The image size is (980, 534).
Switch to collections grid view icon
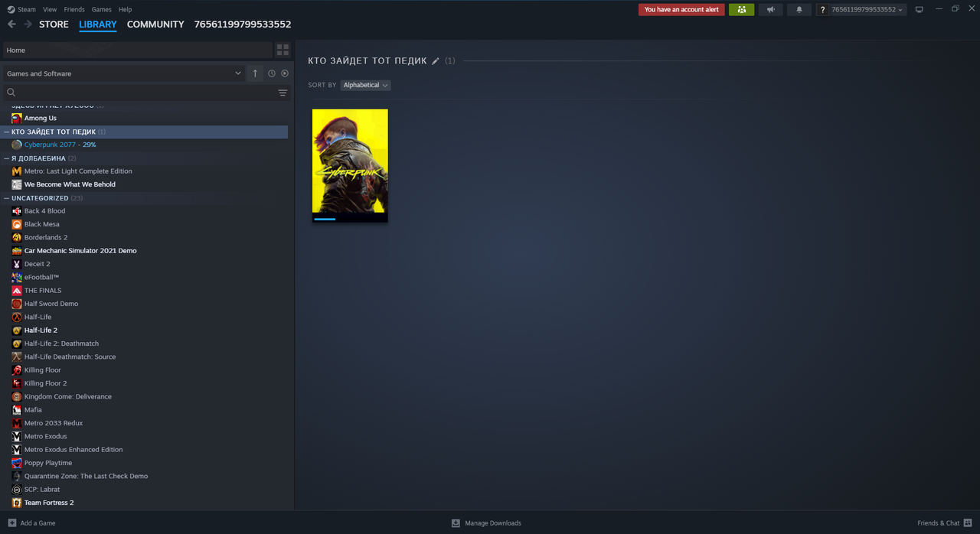coord(283,50)
